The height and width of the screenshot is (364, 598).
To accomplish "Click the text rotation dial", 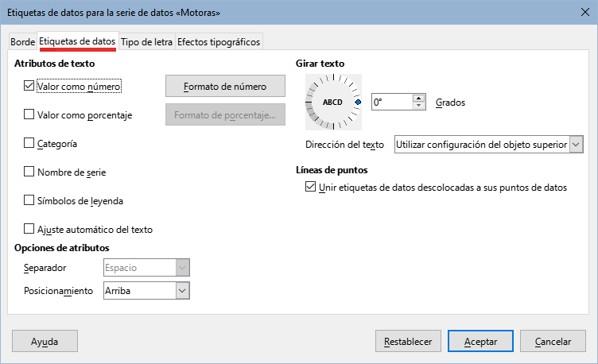I will 333,103.
